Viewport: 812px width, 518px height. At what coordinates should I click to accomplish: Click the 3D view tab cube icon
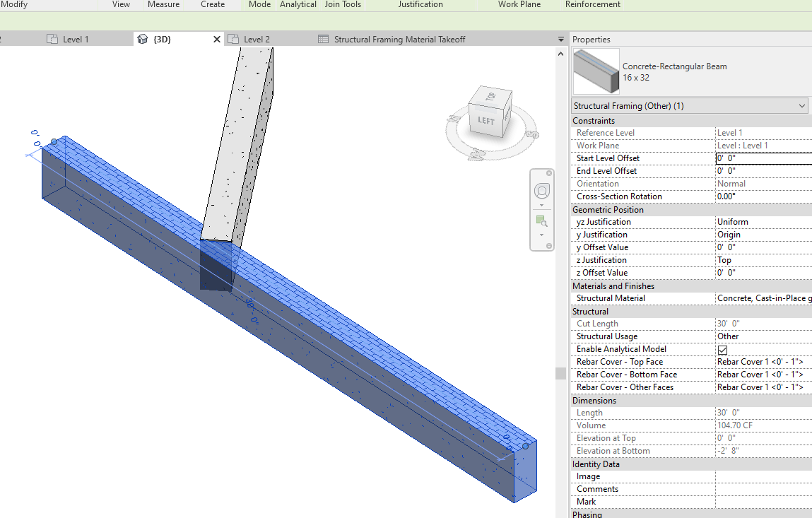pyautogui.click(x=143, y=40)
